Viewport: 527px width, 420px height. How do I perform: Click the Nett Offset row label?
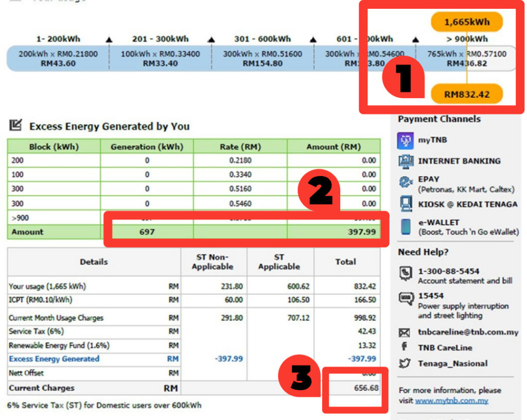tap(26, 373)
